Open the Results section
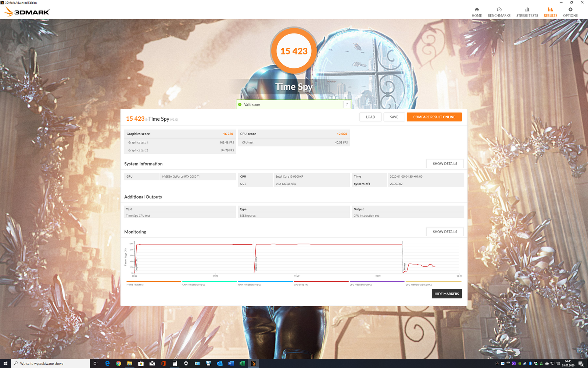This screenshot has width=588, height=368. pyautogui.click(x=550, y=12)
